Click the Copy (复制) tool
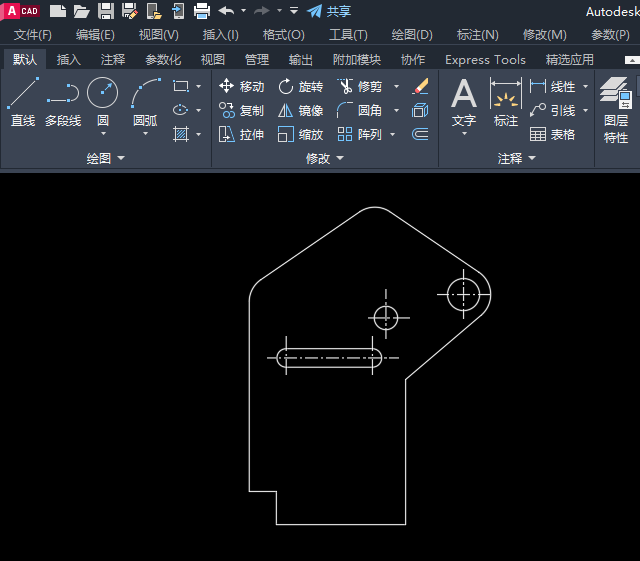 coord(241,110)
